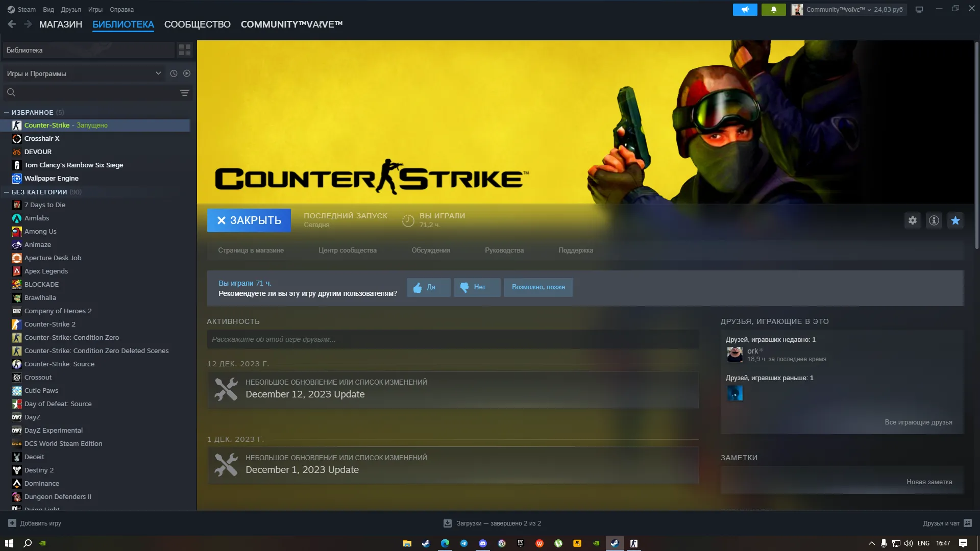This screenshot has width=980, height=551.
Task: Switch to the СООБЩЕСТВО tab
Action: [x=197, y=24]
